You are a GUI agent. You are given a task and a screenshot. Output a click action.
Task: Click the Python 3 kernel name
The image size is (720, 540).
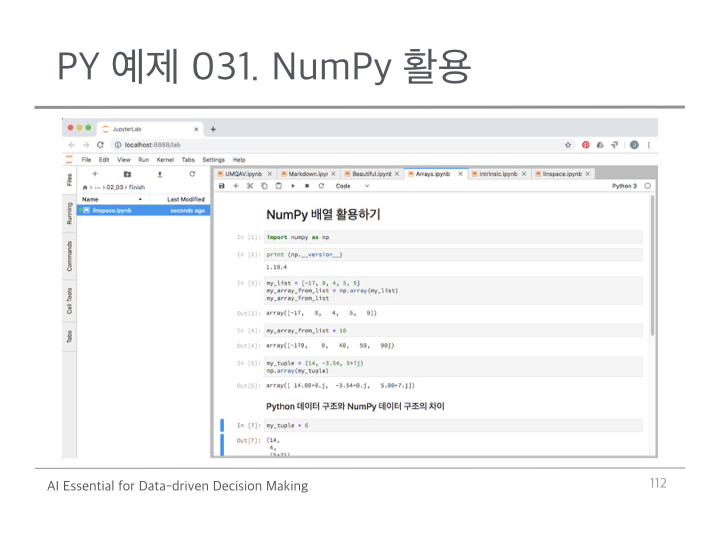(624, 186)
